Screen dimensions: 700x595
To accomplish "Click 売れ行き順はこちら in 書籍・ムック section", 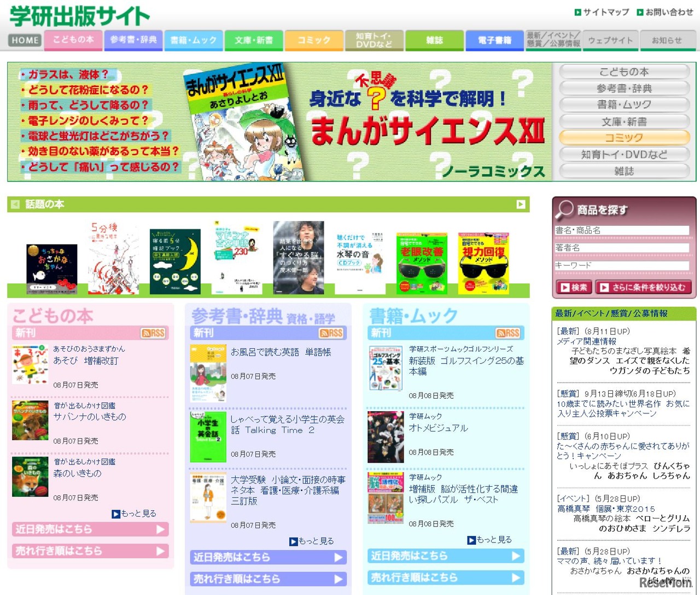I will (x=445, y=577).
